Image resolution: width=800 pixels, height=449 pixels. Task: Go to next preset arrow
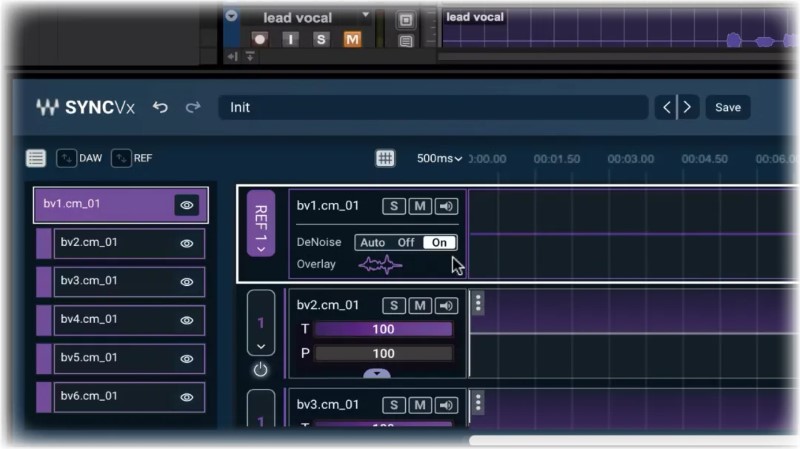pyautogui.click(x=687, y=107)
